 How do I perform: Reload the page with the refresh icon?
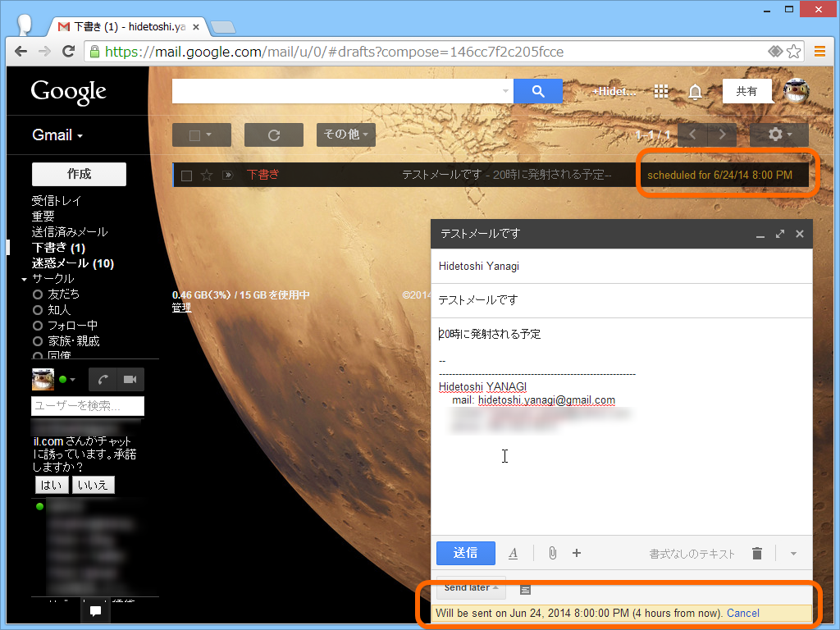(68, 52)
